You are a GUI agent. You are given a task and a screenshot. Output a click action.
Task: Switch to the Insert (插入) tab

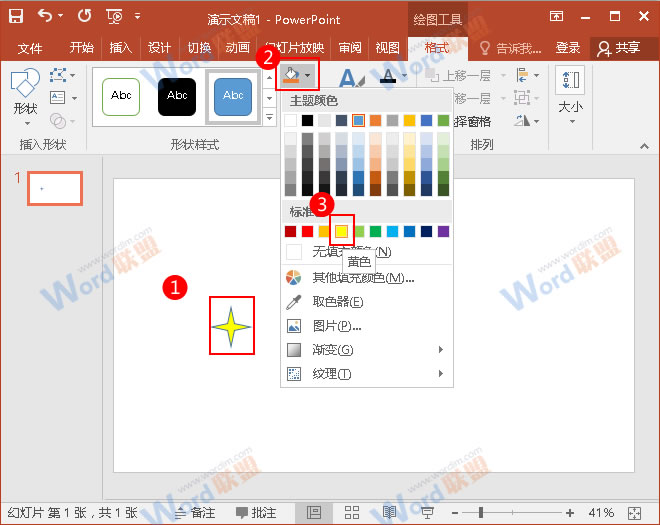(120, 48)
